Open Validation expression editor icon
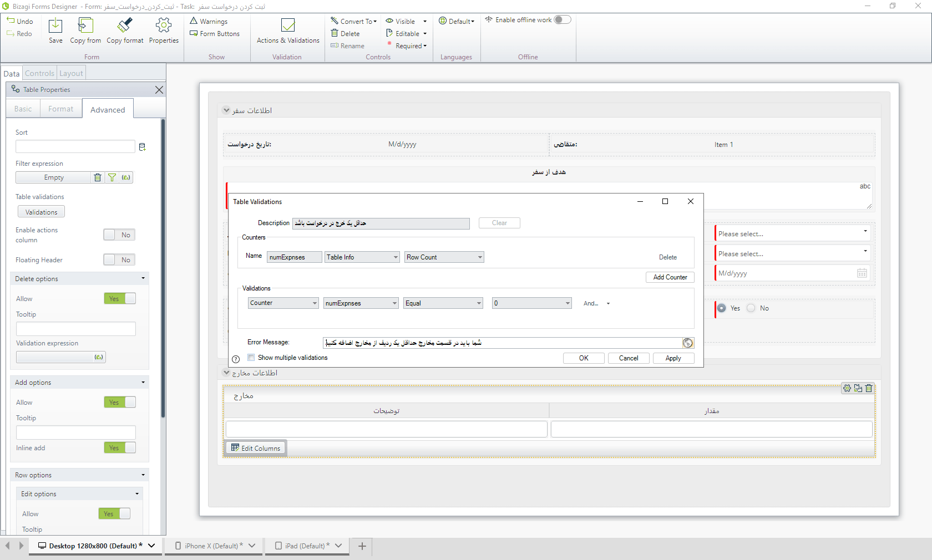932x560 pixels. coord(99,357)
